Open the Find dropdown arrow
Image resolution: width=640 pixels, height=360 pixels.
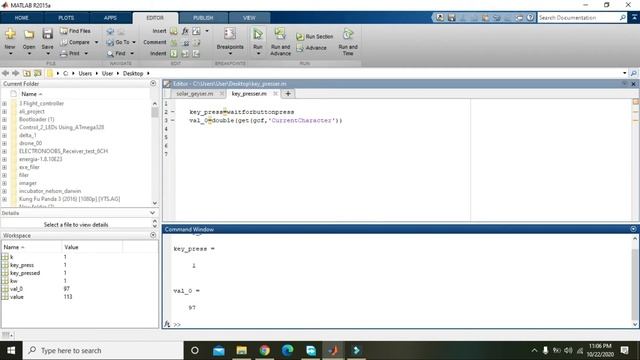click(132, 53)
